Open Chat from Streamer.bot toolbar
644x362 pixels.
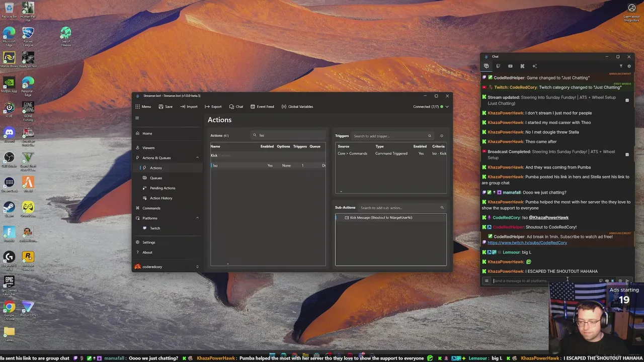(x=236, y=107)
